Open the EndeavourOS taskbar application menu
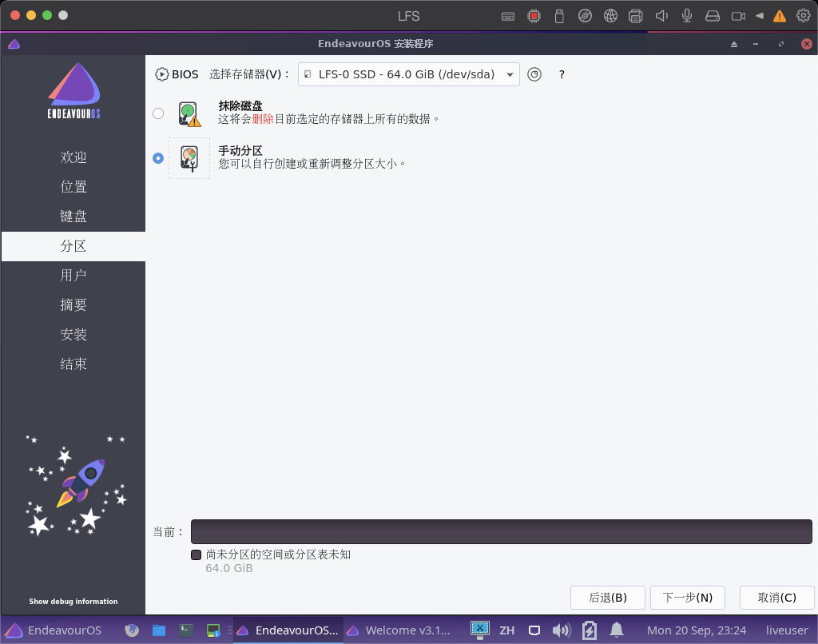This screenshot has width=818, height=644. tap(54, 630)
